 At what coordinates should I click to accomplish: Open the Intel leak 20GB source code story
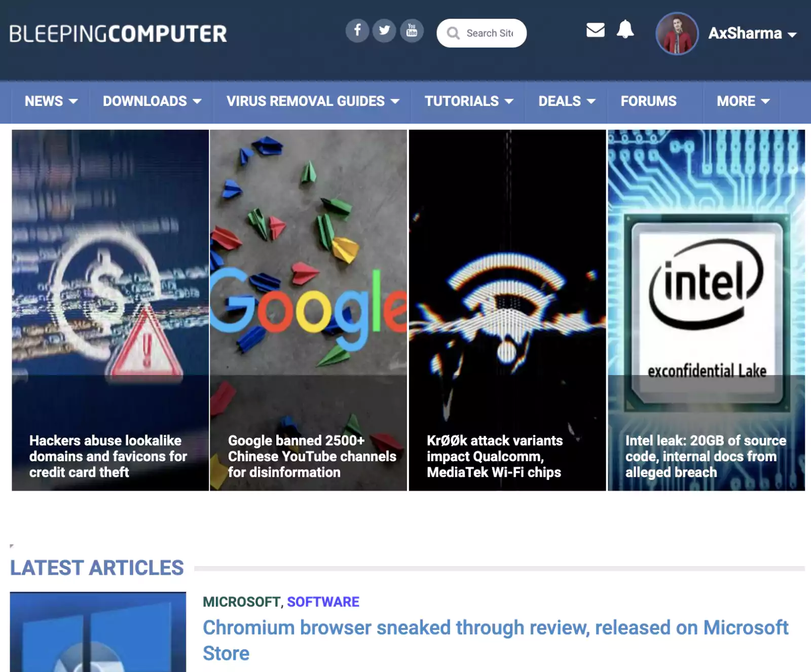[x=706, y=456]
